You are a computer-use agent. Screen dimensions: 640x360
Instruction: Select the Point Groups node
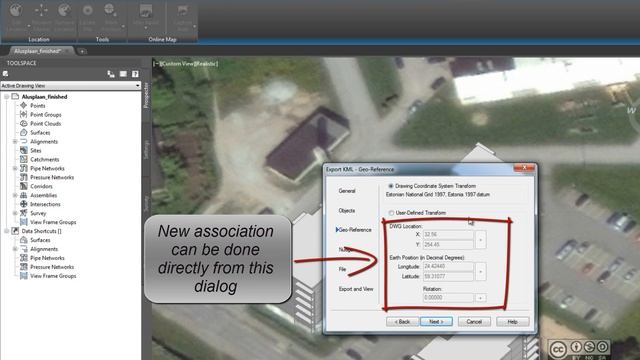tap(45, 115)
